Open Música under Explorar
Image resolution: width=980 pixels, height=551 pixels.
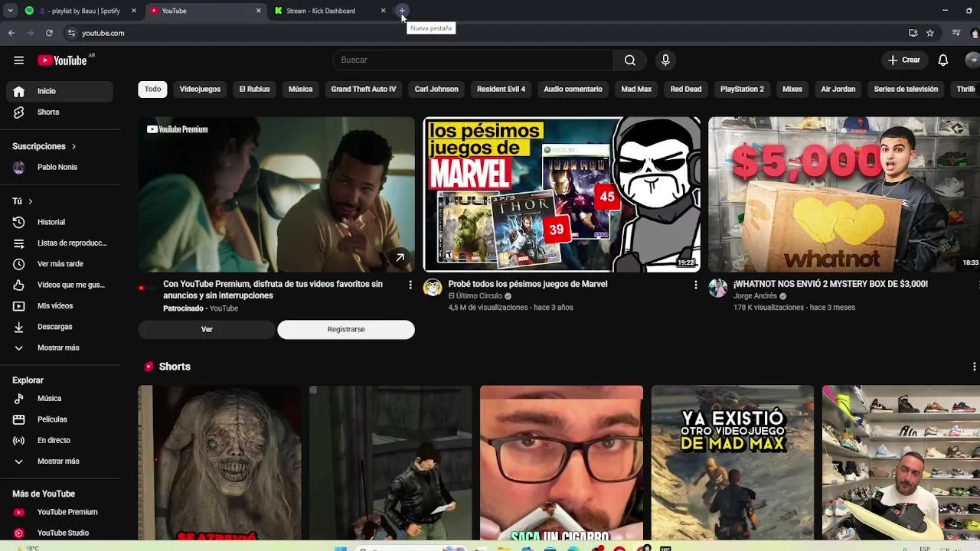[x=60, y=398]
